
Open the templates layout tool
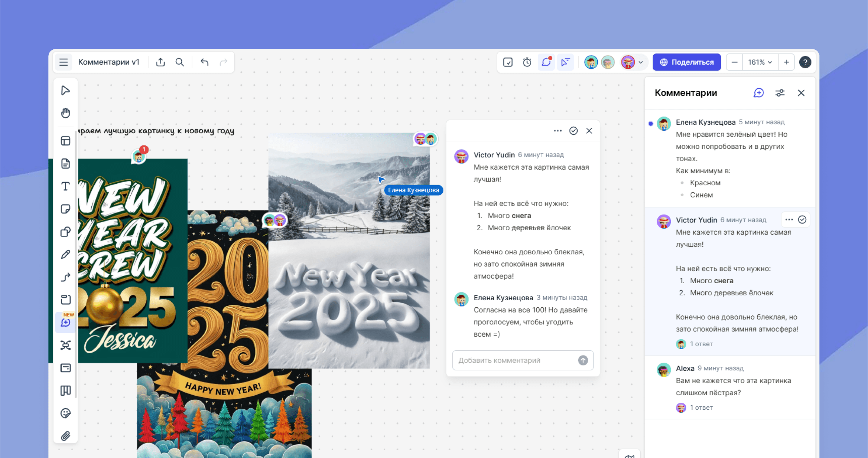tap(66, 141)
